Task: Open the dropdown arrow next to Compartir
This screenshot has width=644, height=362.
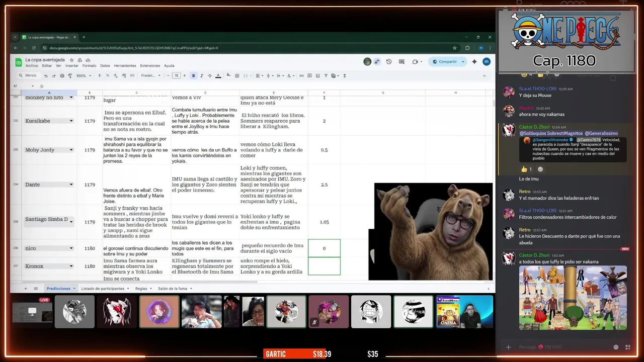Action: [x=462, y=62]
